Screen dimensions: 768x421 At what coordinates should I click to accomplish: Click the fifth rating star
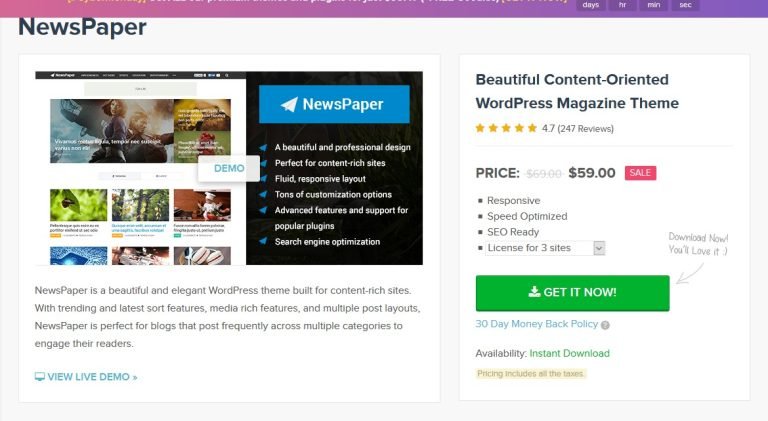tap(532, 128)
